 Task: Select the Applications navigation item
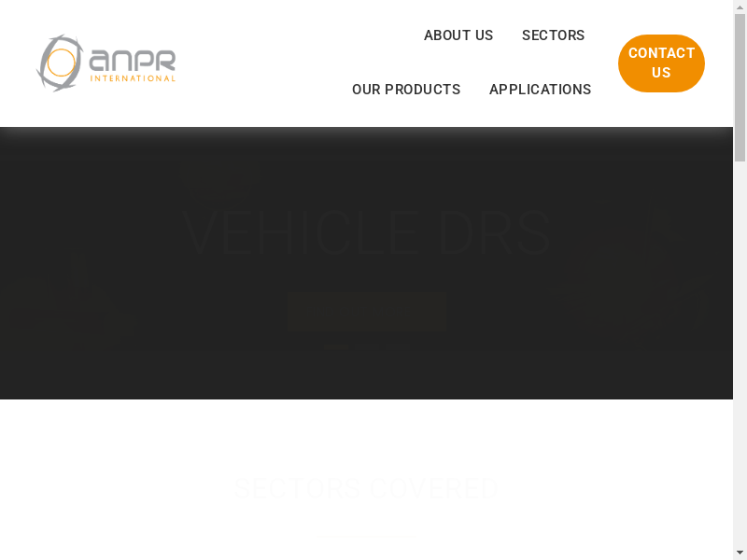(x=540, y=90)
